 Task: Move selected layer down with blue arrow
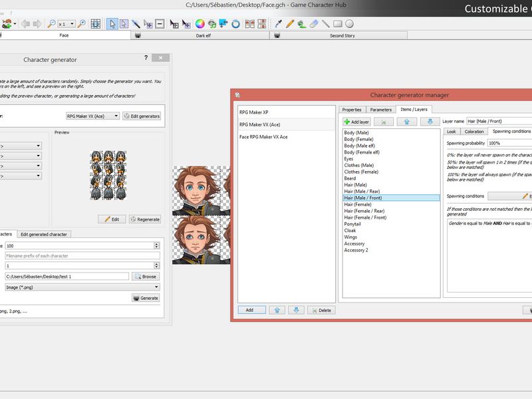(x=430, y=122)
